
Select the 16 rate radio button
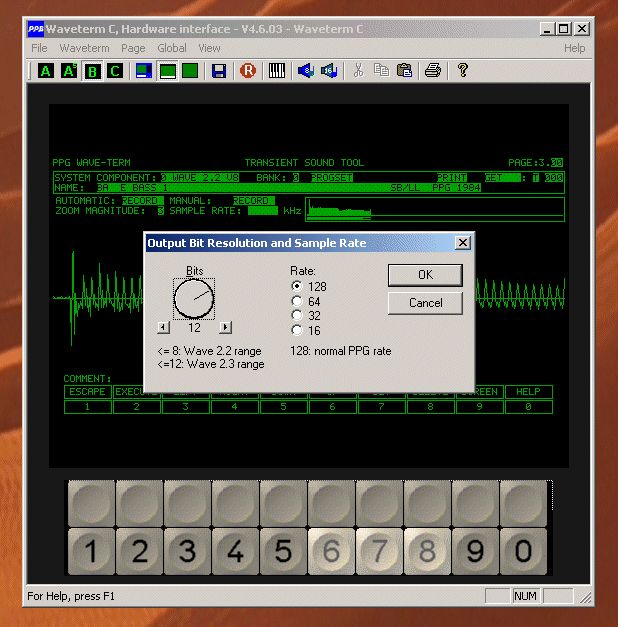tap(297, 330)
